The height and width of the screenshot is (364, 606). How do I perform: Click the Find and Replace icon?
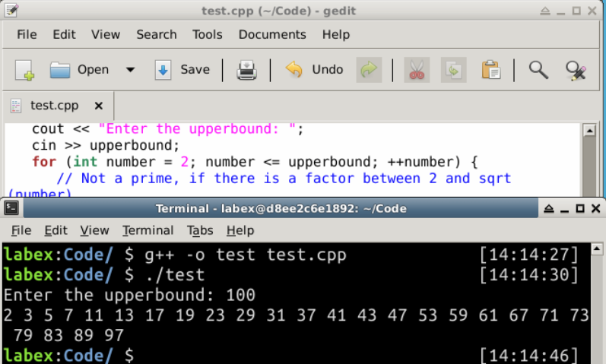coord(576,70)
